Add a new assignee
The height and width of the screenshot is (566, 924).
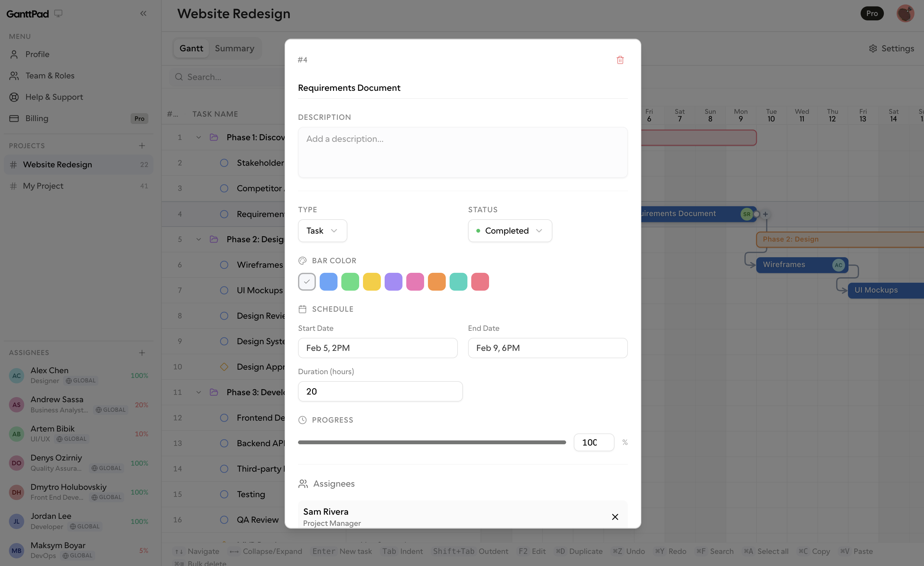tap(142, 353)
